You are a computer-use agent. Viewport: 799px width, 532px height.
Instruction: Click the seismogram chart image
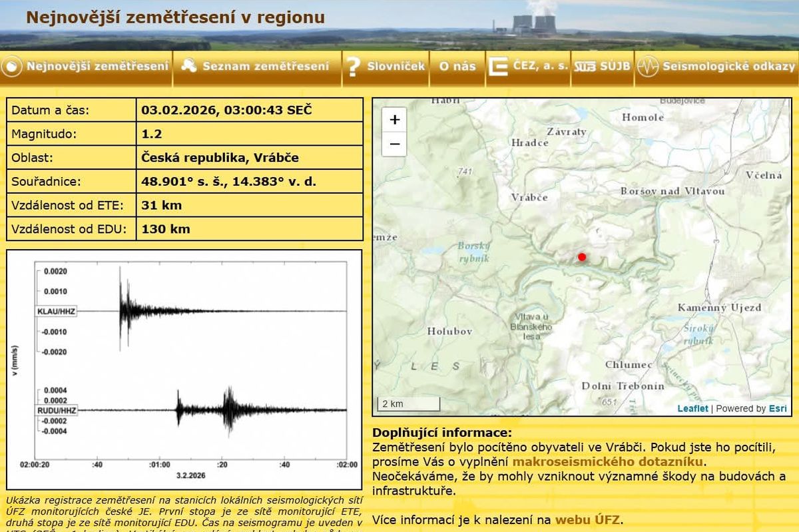point(184,370)
